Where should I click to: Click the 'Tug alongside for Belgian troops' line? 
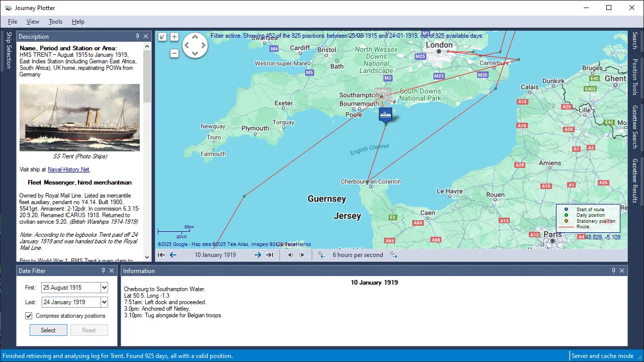(173, 315)
